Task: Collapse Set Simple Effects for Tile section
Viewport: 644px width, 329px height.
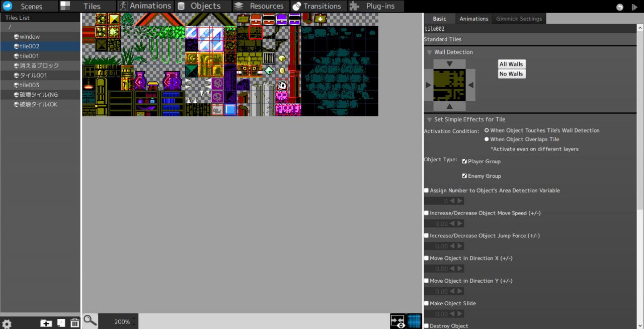Action: click(429, 119)
